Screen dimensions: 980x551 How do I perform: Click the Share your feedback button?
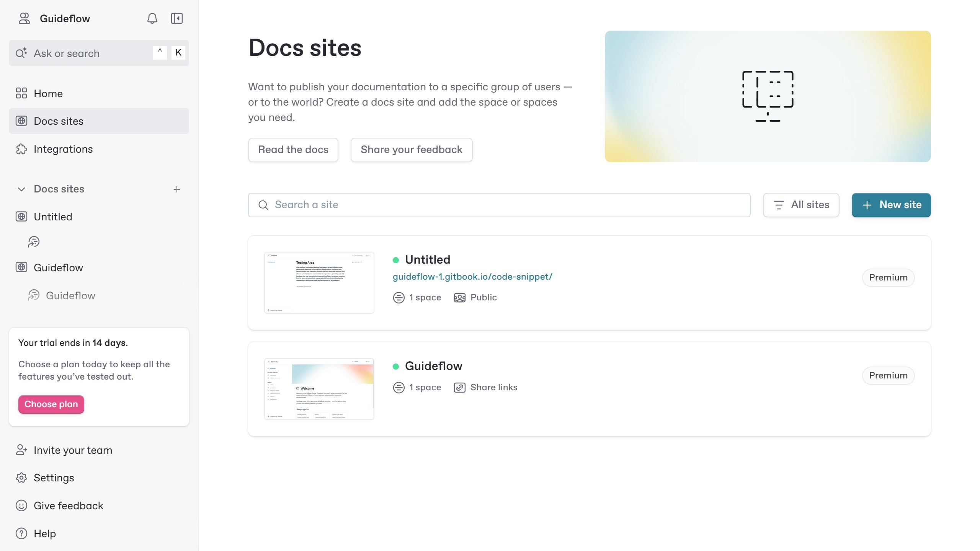412,150
